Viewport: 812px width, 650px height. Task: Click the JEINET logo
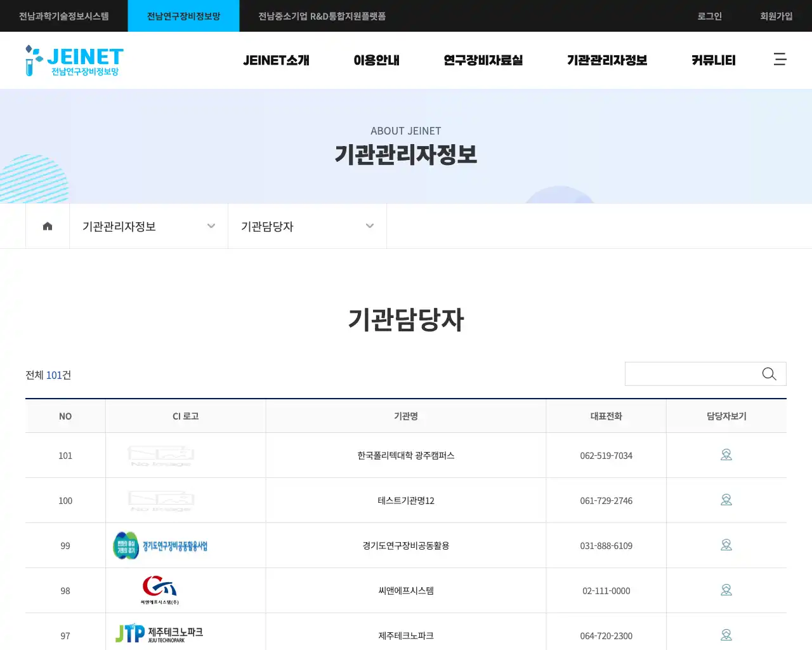coord(74,60)
